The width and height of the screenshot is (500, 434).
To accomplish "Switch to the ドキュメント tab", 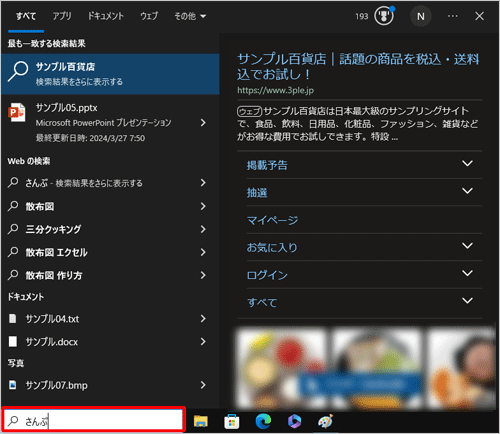I will tap(106, 16).
